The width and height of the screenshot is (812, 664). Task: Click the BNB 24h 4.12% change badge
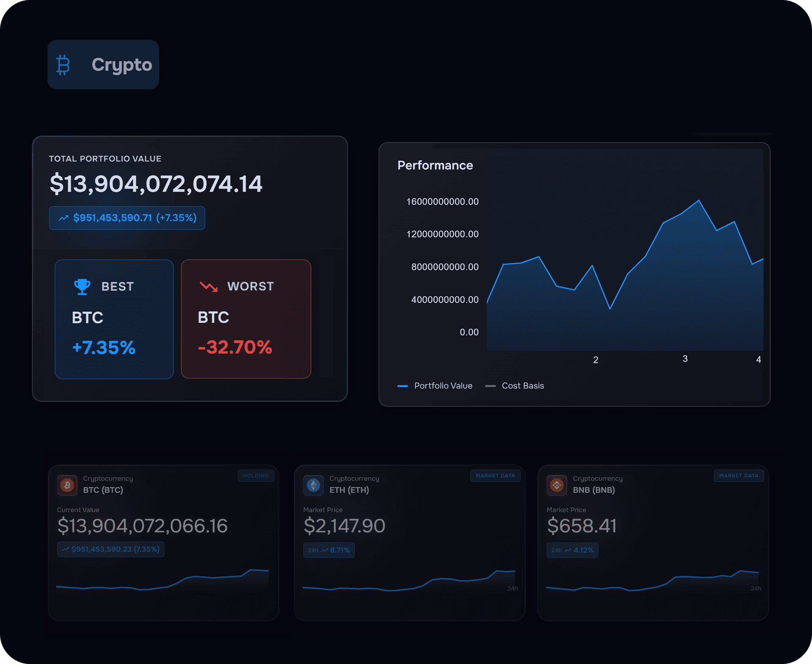(572, 550)
